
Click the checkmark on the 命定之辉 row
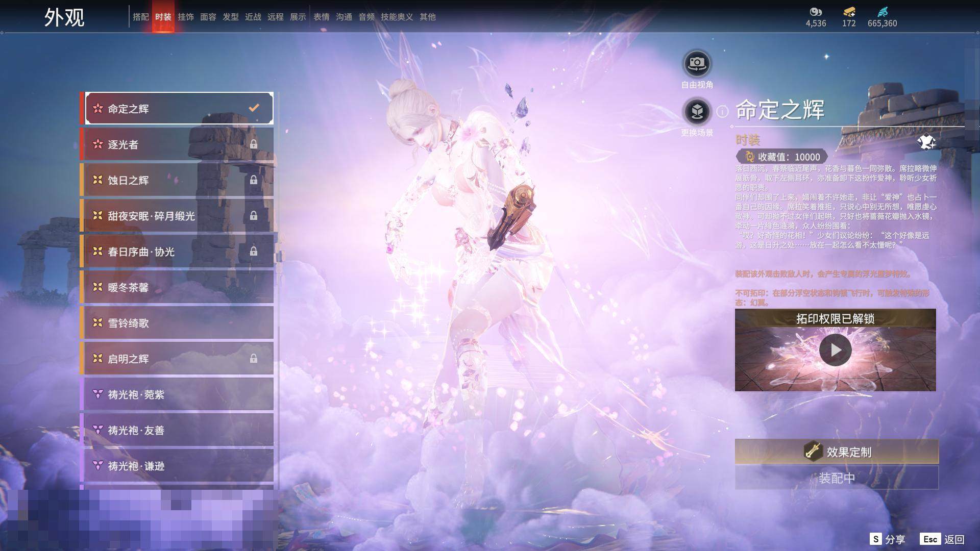coord(254,108)
